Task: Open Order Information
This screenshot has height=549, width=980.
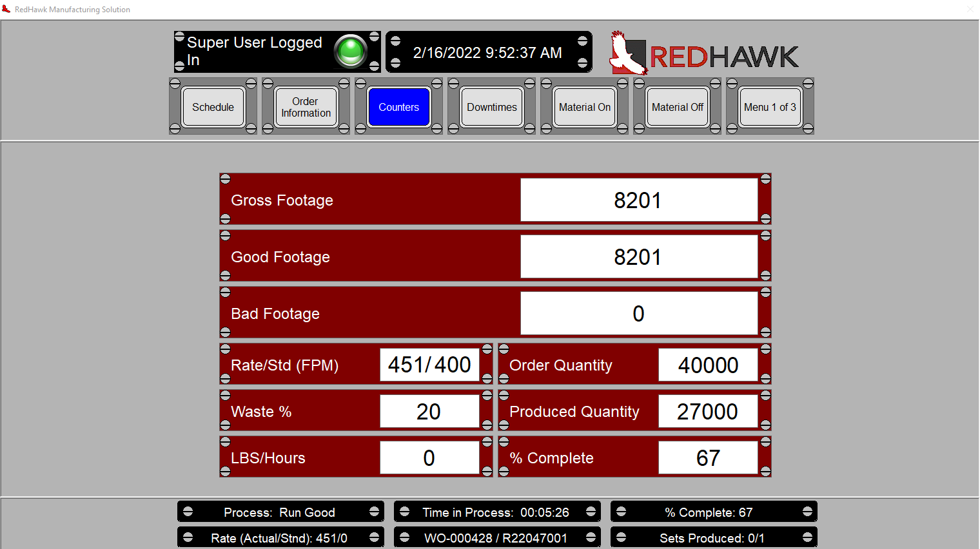Action: pyautogui.click(x=305, y=107)
